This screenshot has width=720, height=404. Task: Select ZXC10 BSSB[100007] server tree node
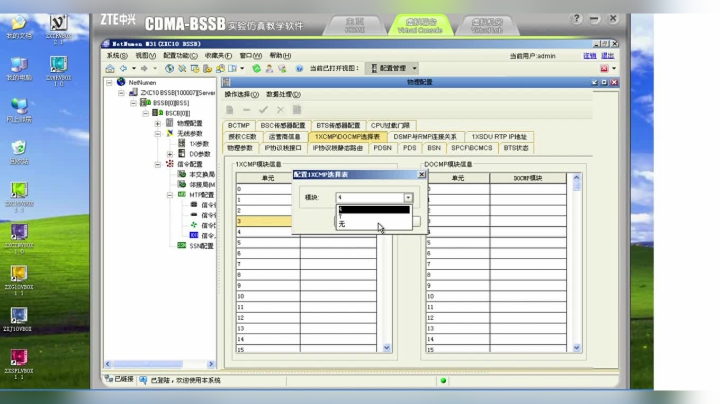(178, 93)
